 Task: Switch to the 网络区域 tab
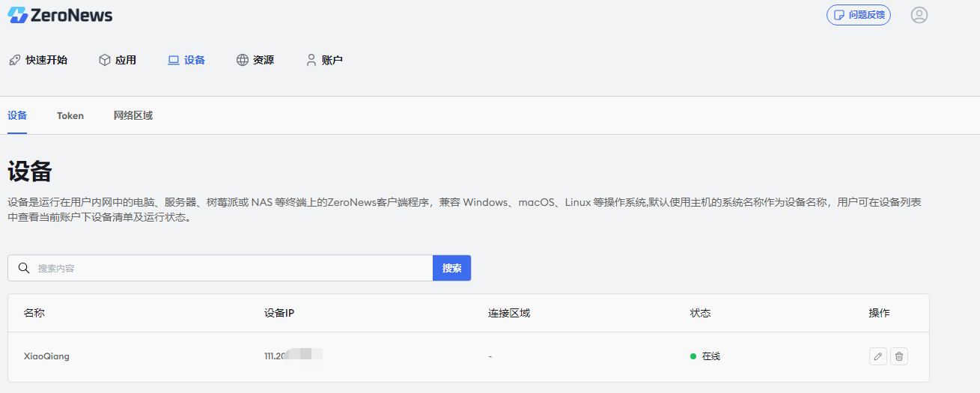click(133, 115)
